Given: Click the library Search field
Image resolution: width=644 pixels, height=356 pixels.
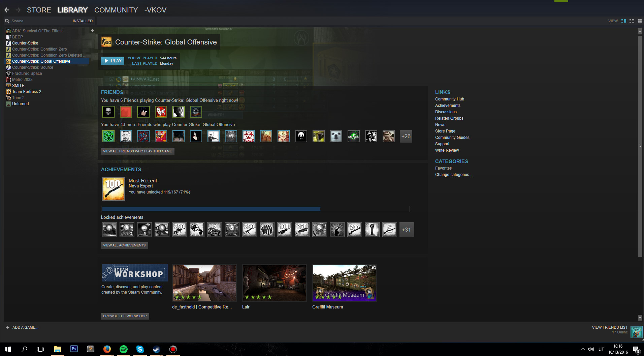Looking at the screenshot, I should (37, 21).
